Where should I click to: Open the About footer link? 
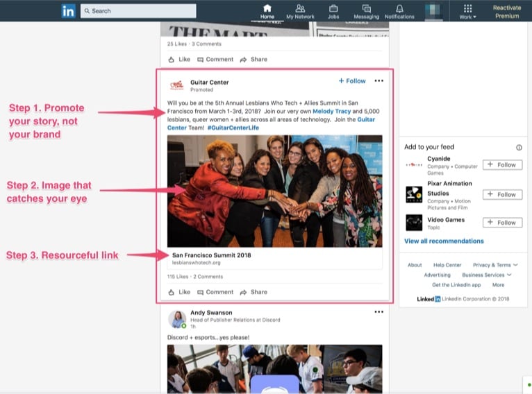coord(415,265)
